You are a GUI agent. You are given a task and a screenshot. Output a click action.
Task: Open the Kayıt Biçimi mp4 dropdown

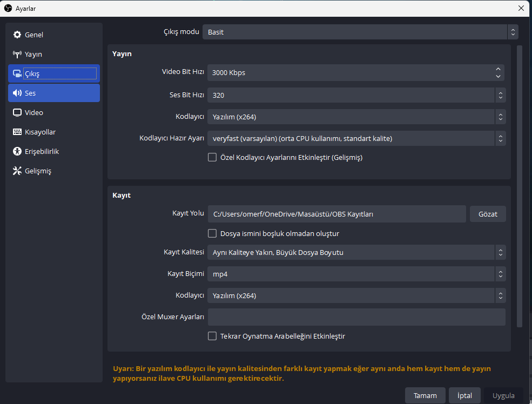(x=356, y=274)
